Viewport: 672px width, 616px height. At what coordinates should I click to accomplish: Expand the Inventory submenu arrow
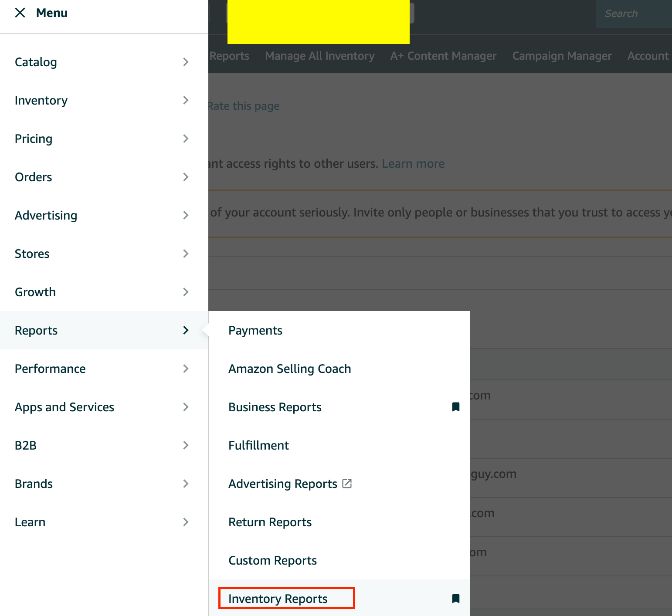186,100
